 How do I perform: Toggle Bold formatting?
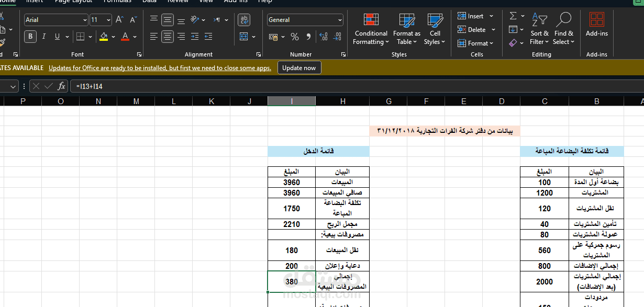tap(30, 37)
